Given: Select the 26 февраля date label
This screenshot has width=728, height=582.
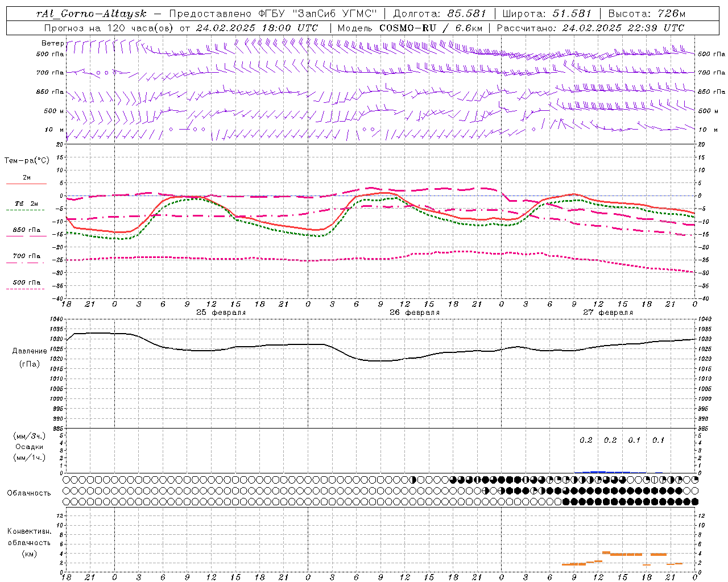Looking at the screenshot, I should click(x=415, y=313).
